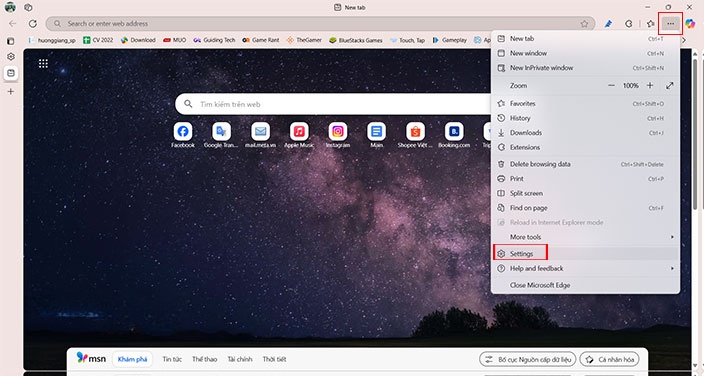Viewport: 704px width, 376px height.
Task: Choose Split screen from the menu
Action: click(585, 193)
